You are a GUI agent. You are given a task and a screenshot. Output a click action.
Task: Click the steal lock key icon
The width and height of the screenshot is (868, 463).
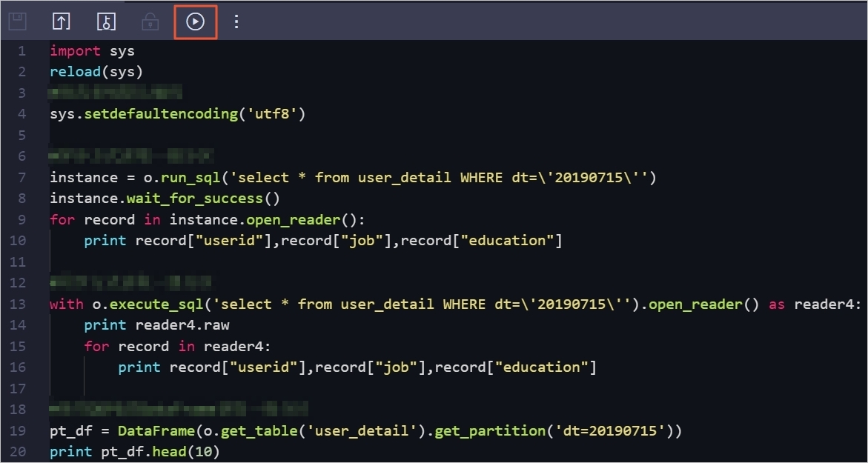pyautogui.click(x=106, y=21)
